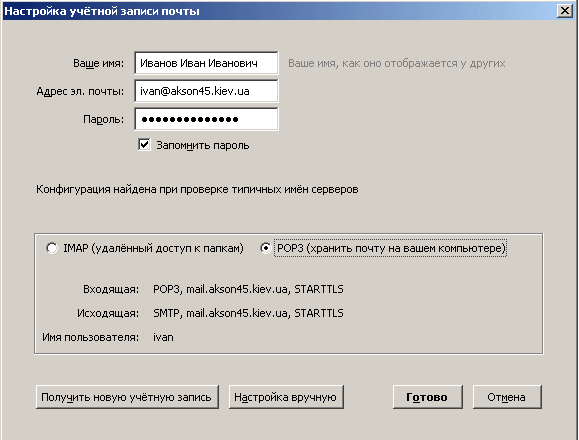Click the Пароль: label
579x440 pixels.
pyautogui.click(x=103, y=119)
